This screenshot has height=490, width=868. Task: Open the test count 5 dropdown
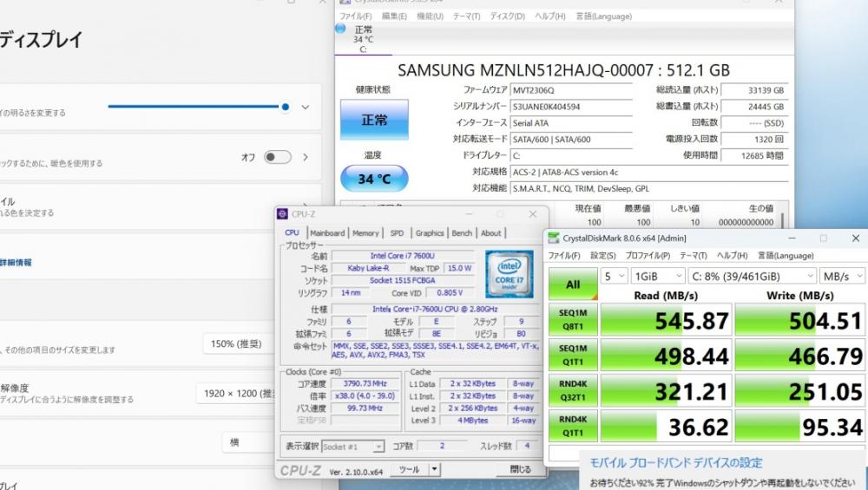click(614, 276)
